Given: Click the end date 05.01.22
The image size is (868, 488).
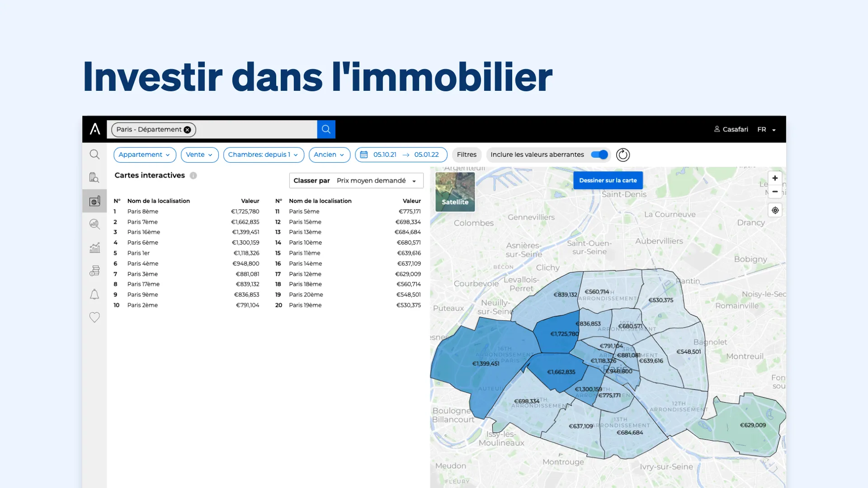Looking at the screenshot, I should point(426,155).
